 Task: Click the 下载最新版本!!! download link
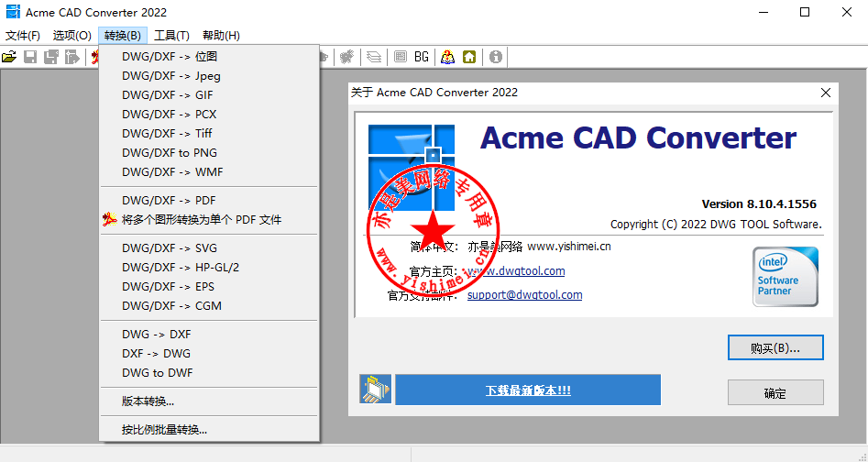pos(528,390)
